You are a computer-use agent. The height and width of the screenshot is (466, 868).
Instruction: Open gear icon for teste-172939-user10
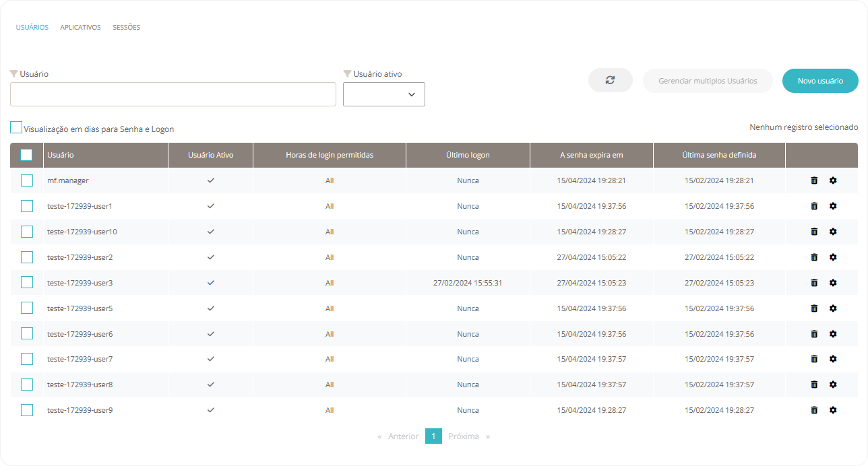(833, 232)
